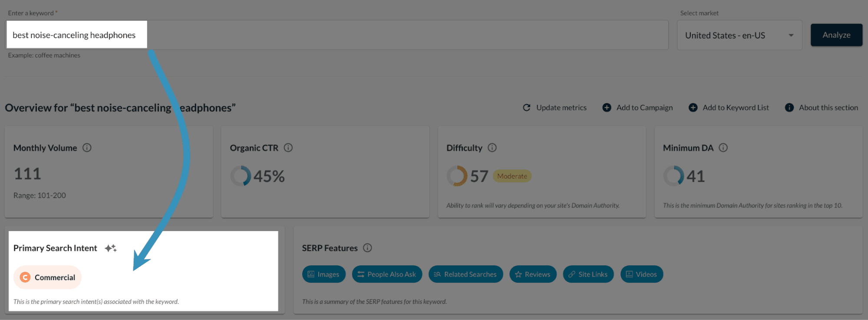Select the Videos SERP feature tag
Screen dimensions: 868x320
(x=641, y=274)
